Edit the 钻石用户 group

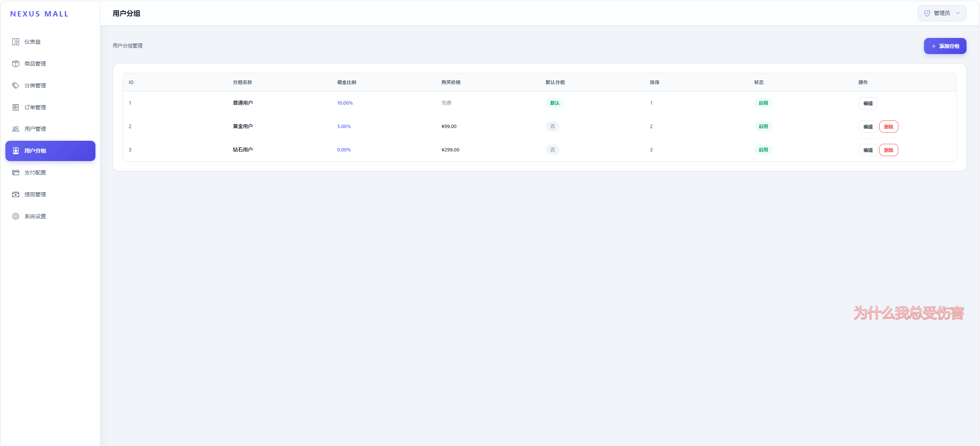pyautogui.click(x=868, y=150)
